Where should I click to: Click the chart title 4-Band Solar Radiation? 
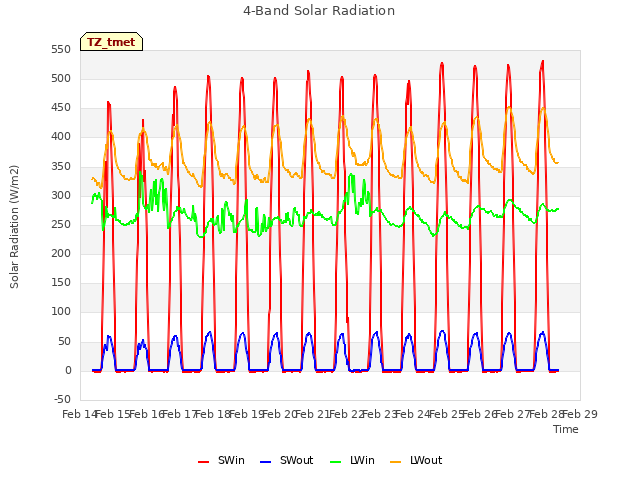click(319, 11)
